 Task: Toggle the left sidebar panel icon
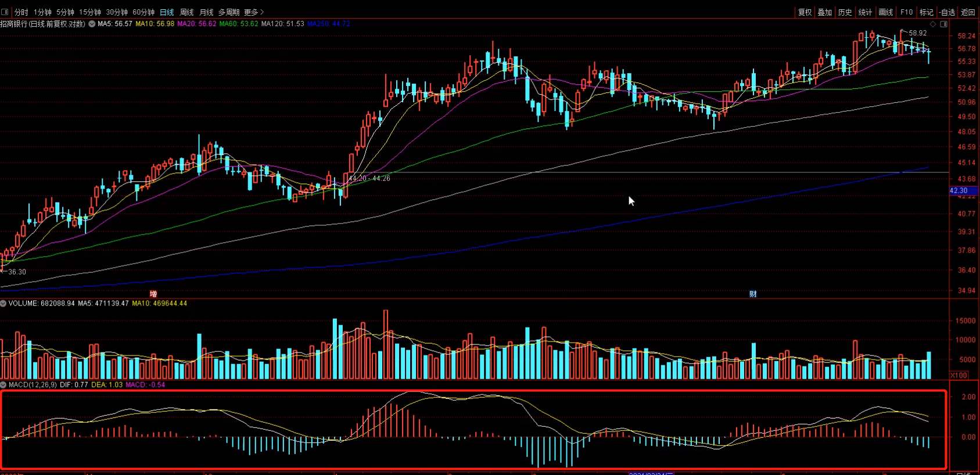tap(5, 12)
